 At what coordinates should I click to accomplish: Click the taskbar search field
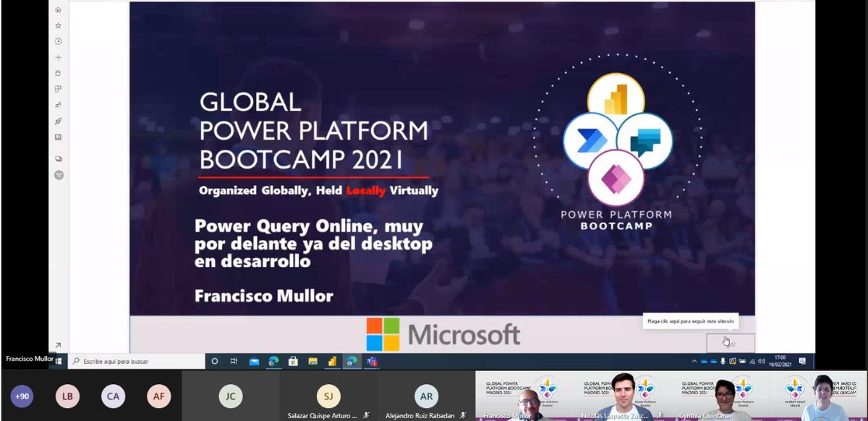click(137, 360)
